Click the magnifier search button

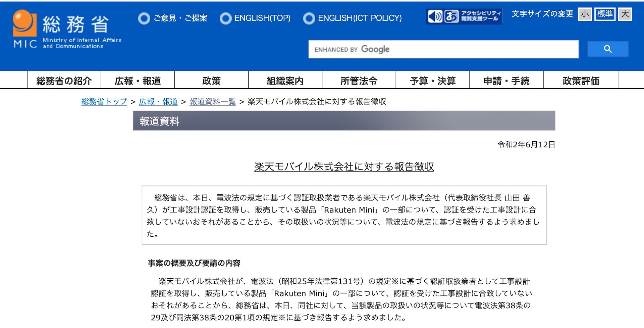click(608, 49)
